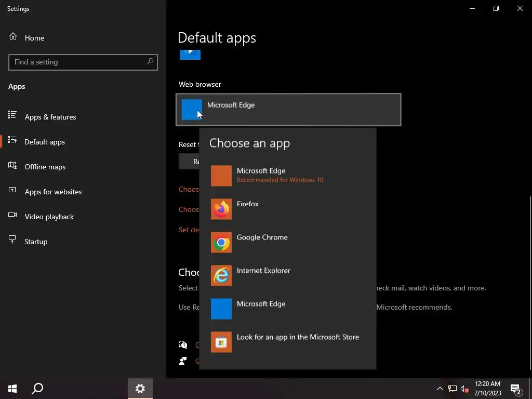Click the 'Web browser' label
The image size is (532, 399).
click(x=200, y=84)
